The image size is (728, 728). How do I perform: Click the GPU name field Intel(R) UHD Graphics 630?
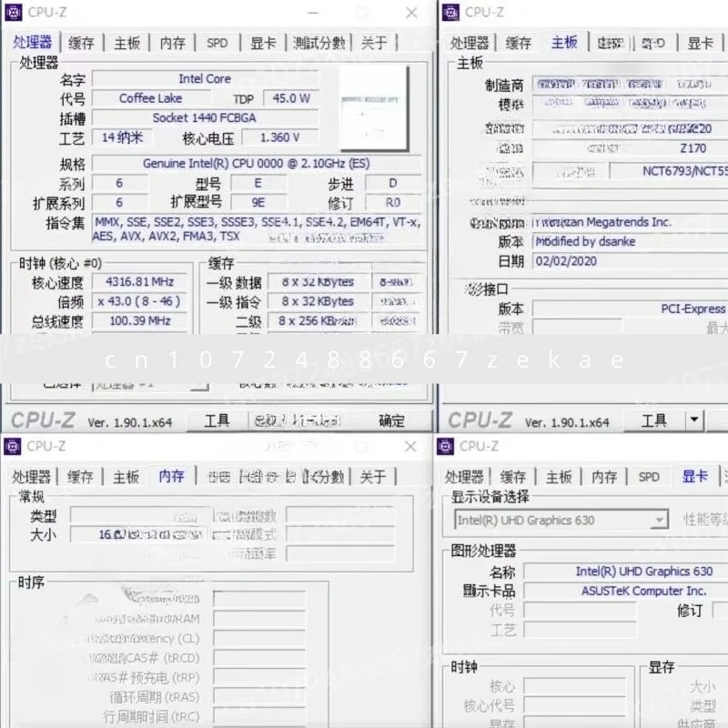(x=626, y=571)
